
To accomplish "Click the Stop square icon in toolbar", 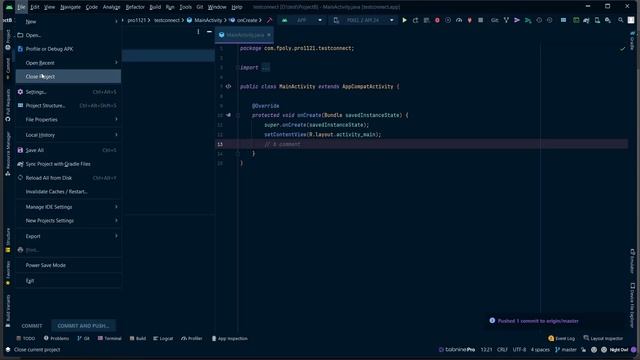I will (x=480, y=20).
